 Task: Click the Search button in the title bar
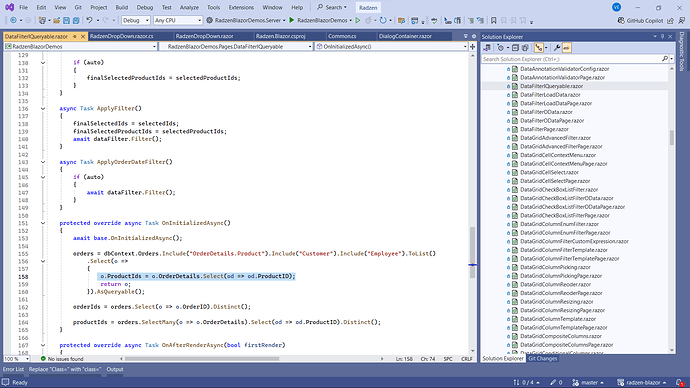click(x=332, y=7)
